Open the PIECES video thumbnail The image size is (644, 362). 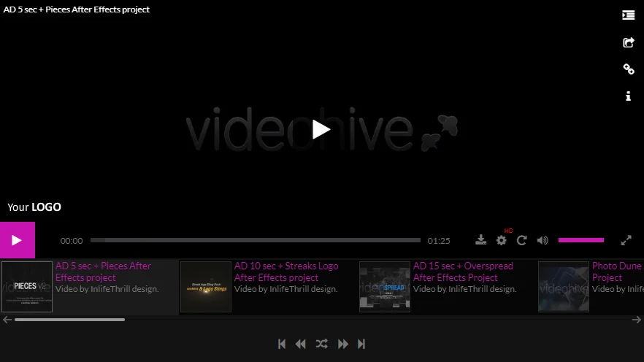pyautogui.click(x=27, y=287)
